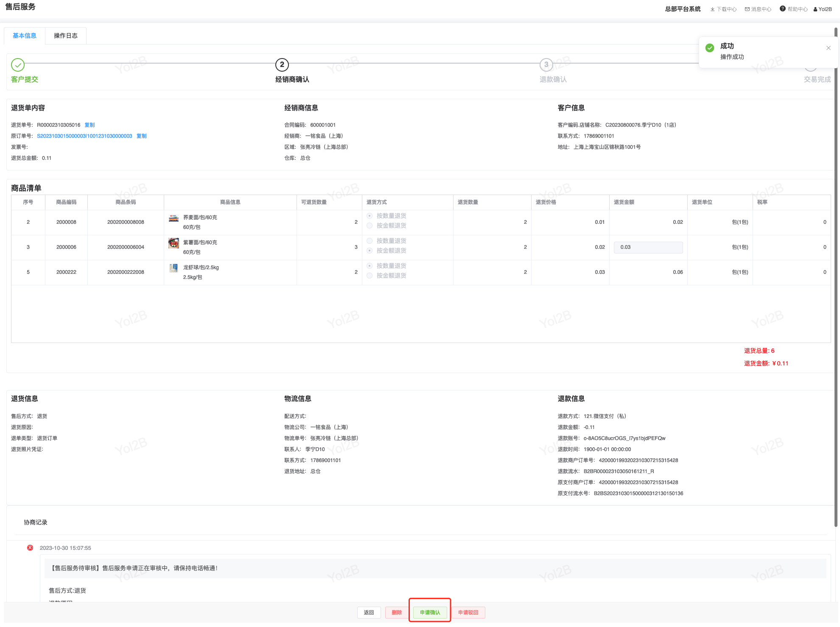The image size is (840, 627).
Task: Click the green success checkmark icon
Action: (710, 48)
